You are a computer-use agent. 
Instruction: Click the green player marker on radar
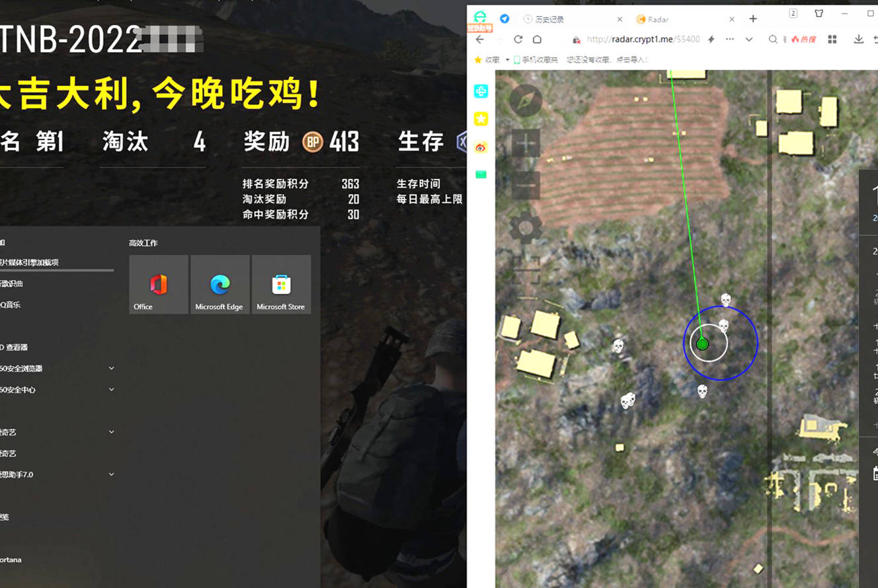click(703, 344)
